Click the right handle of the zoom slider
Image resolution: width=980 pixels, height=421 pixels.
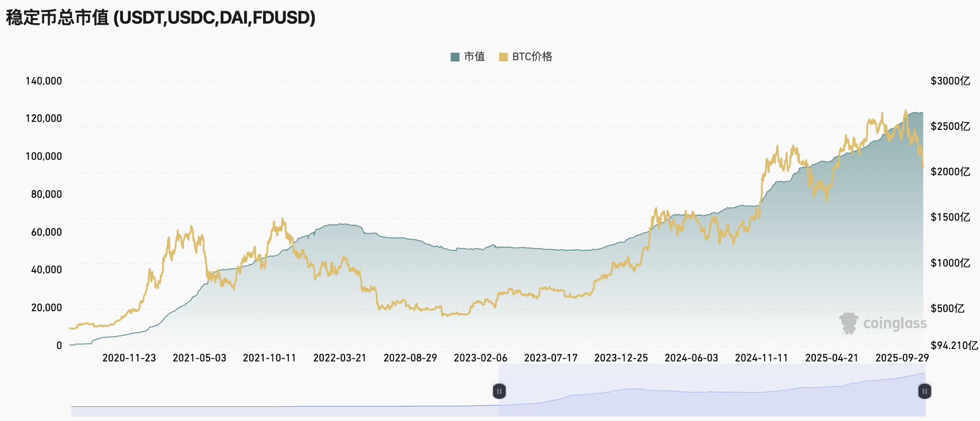tap(925, 391)
